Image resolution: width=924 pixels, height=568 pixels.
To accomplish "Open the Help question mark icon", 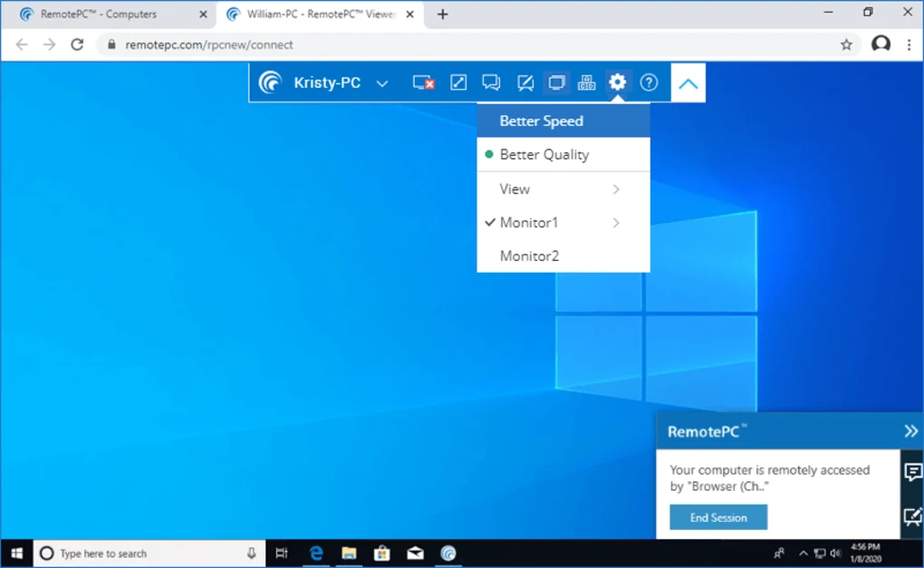I will point(649,82).
